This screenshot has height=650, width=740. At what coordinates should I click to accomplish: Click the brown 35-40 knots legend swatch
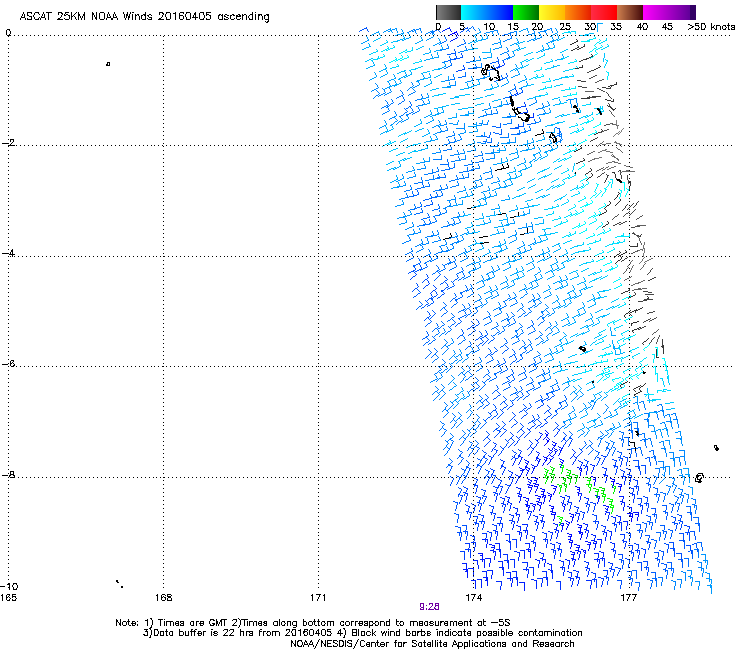(630, 12)
